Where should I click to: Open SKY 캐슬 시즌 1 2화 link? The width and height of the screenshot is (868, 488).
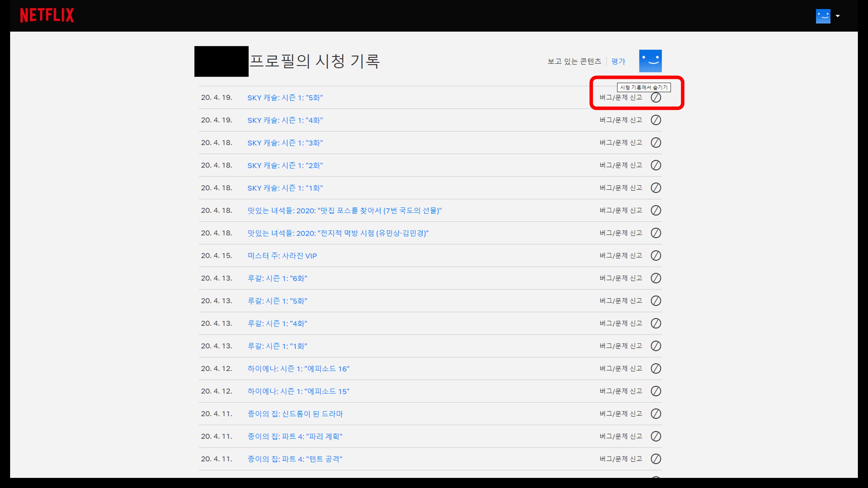click(285, 165)
